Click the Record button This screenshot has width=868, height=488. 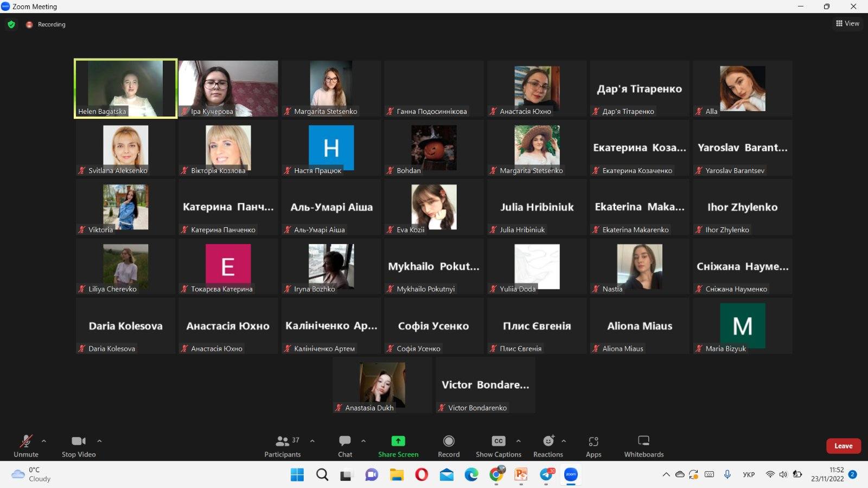click(449, 446)
